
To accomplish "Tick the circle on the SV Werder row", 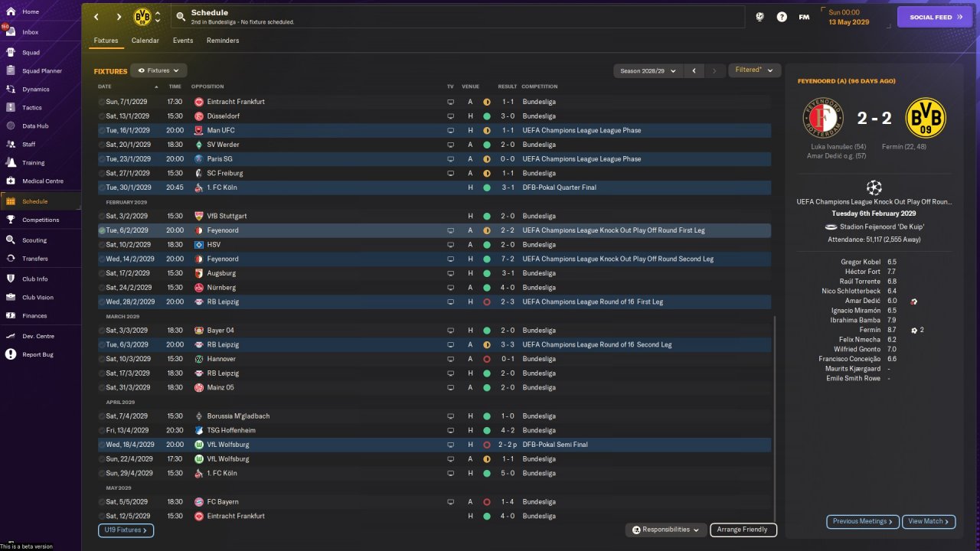I will (x=102, y=145).
